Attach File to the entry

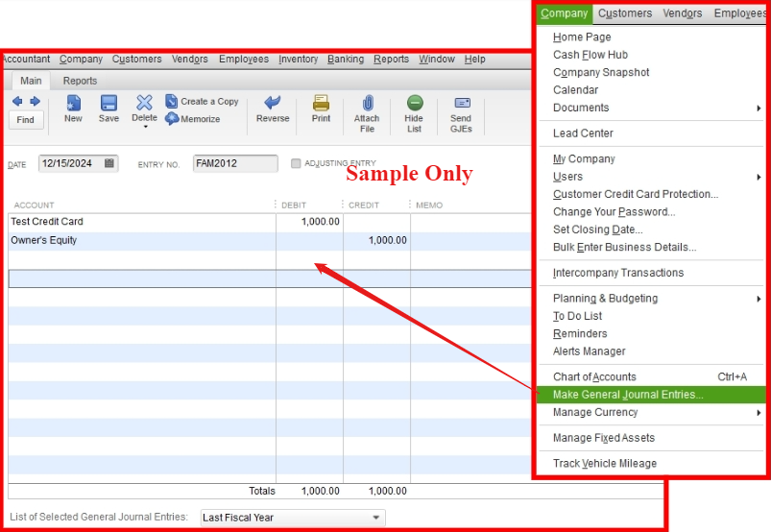[367, 113]
